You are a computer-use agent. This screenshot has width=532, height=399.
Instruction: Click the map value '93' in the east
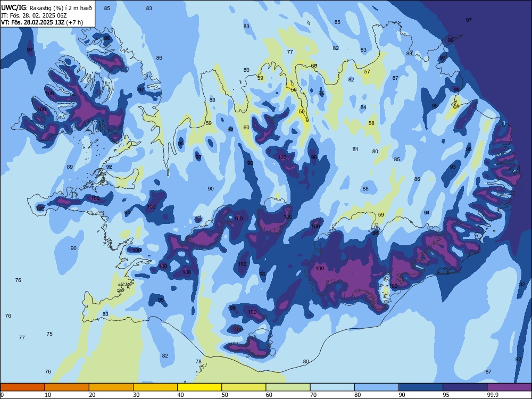coord(453,167)
